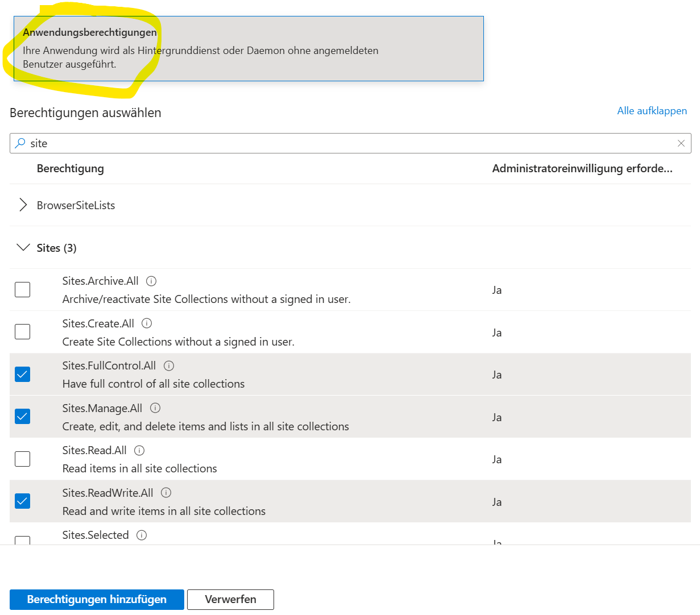The image size is (700, 615).
Task: Click info icon next to Sites.Archive.All
Action: point(151,281)
